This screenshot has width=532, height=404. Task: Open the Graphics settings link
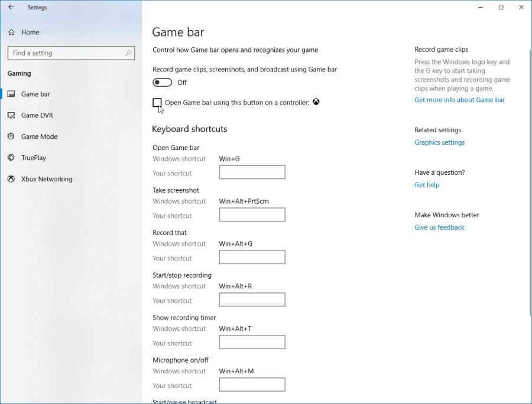439,142
